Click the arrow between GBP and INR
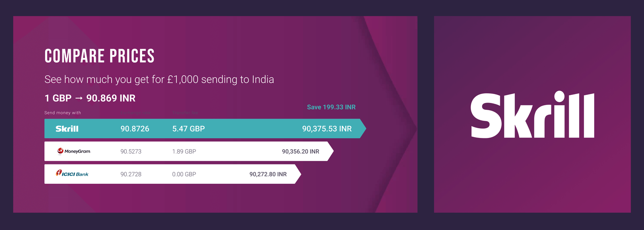The height and width of the screenshot is (230, 644). [79, 99]
